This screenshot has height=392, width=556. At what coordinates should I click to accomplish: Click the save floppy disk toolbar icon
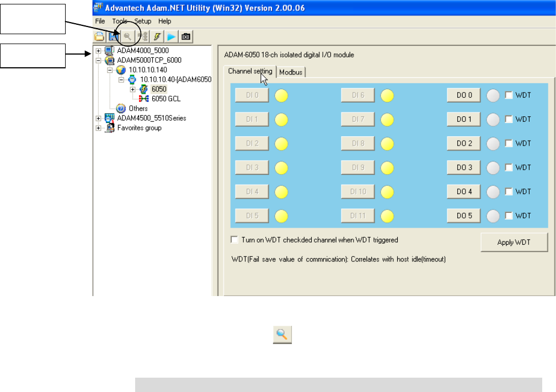[113, 36]
